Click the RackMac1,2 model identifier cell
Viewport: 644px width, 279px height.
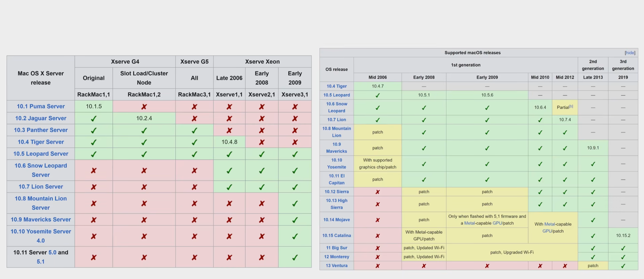144,95
